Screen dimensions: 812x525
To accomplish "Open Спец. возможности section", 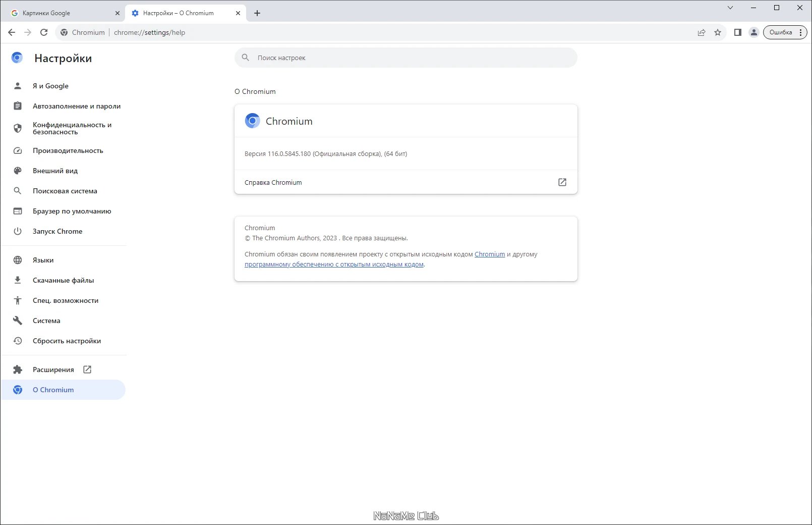I will [x=63, y=300].
